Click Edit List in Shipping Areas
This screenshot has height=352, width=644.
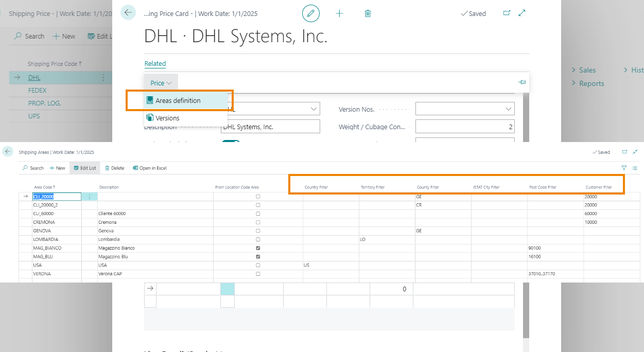pyautogui.click(x=85, y=168)
